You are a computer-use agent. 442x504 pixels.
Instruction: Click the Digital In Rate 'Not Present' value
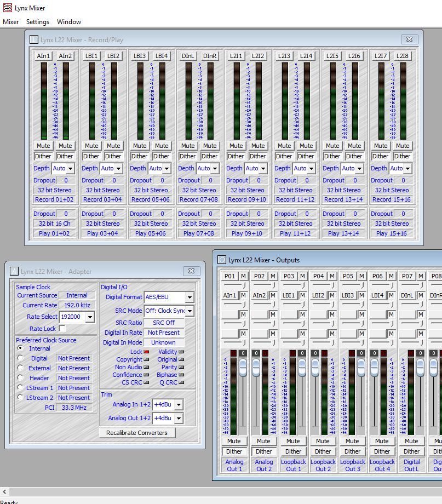click(x=164, y=333)
